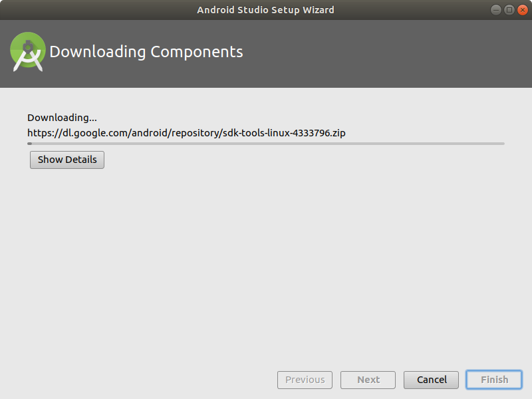Image resolution: width=532 pixels, height=399 pixels.
Task: Click the Downloading Components heading
Action: pyautogui.click(x=146, y=52)
